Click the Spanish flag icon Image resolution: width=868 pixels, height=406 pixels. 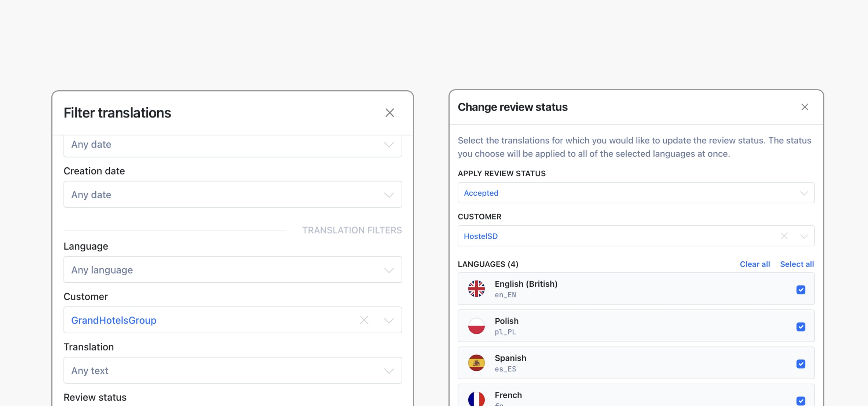(476, 363)
